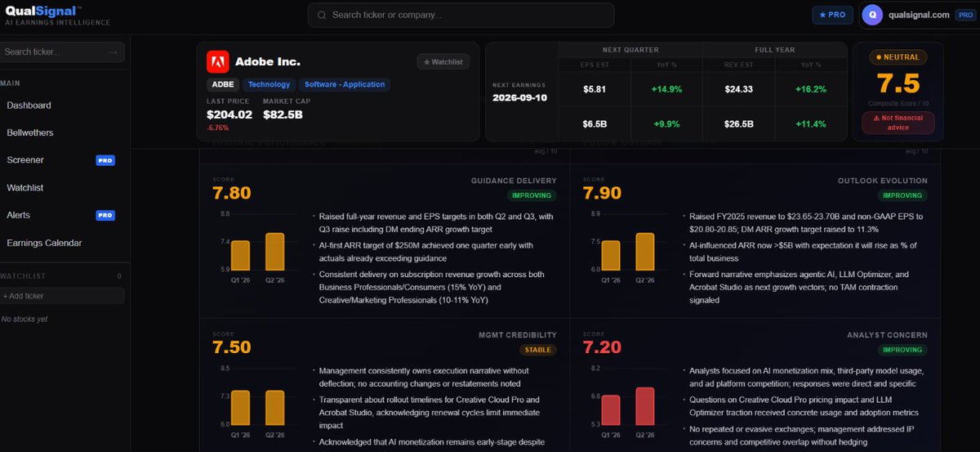The image size is (980, 452).
Task: Open Dashboard in the sidebar
Action: [x=29, y=105]
